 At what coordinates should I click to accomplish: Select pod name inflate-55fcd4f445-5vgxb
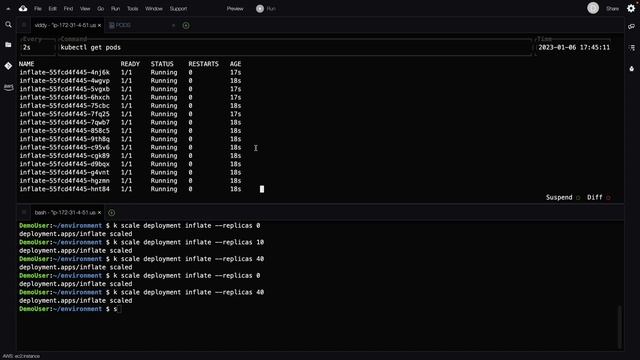coord(64,89)
